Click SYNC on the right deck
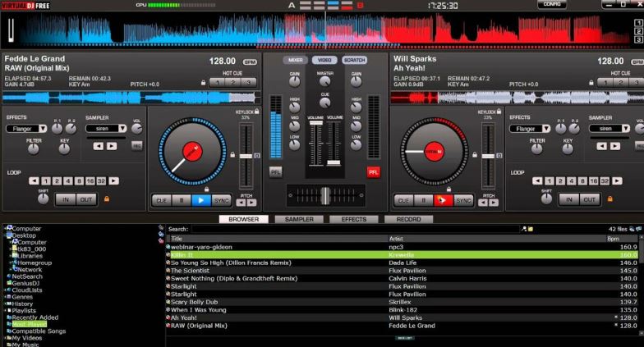The image size is (644, 347). tap(463, 200)
